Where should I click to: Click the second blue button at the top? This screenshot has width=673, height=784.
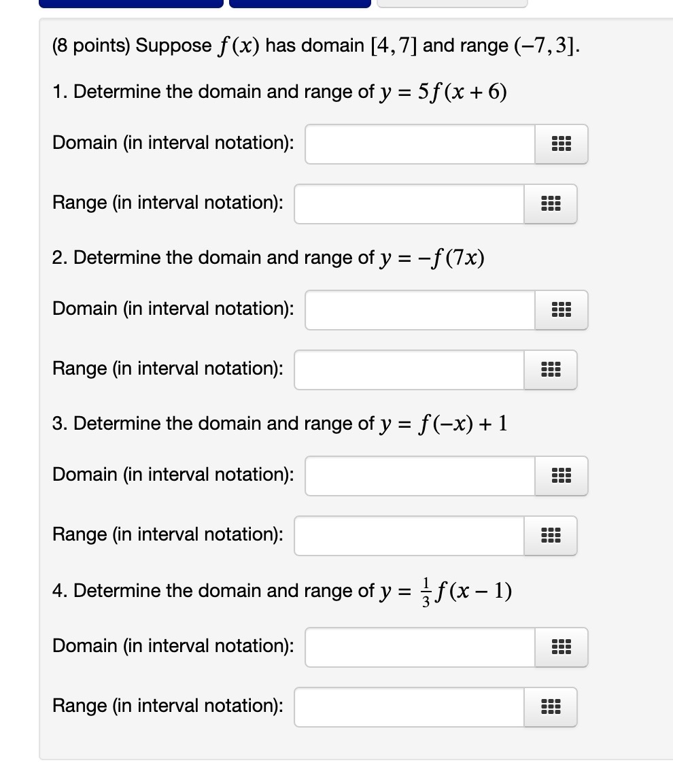300,3
